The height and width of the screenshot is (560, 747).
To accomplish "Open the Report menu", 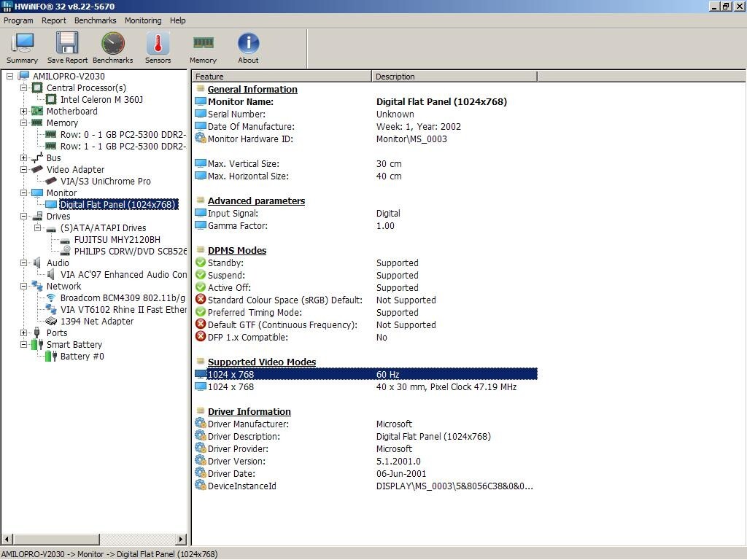I will click(x=54, y=20).
